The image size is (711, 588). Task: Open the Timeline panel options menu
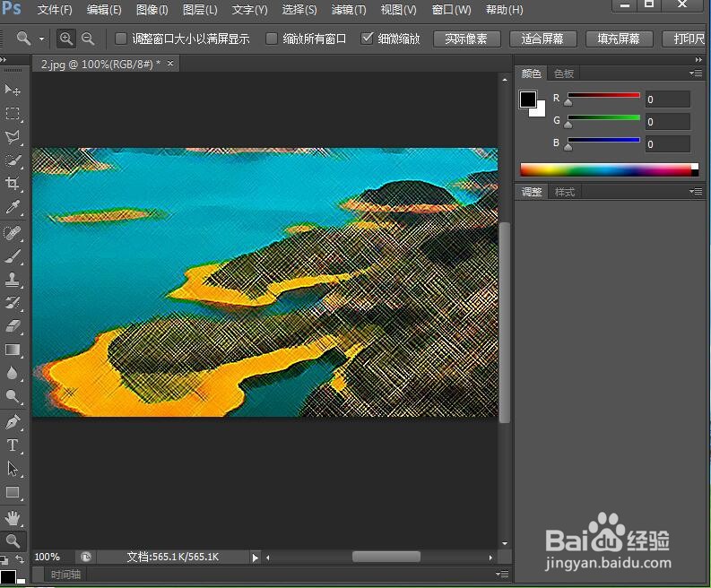click(502, 575)
